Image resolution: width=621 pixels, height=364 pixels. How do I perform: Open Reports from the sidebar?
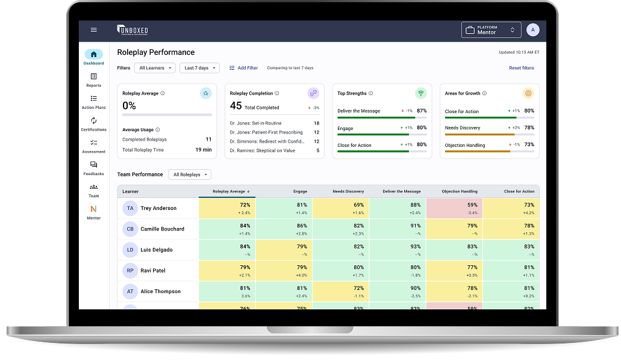click(93, 79)
